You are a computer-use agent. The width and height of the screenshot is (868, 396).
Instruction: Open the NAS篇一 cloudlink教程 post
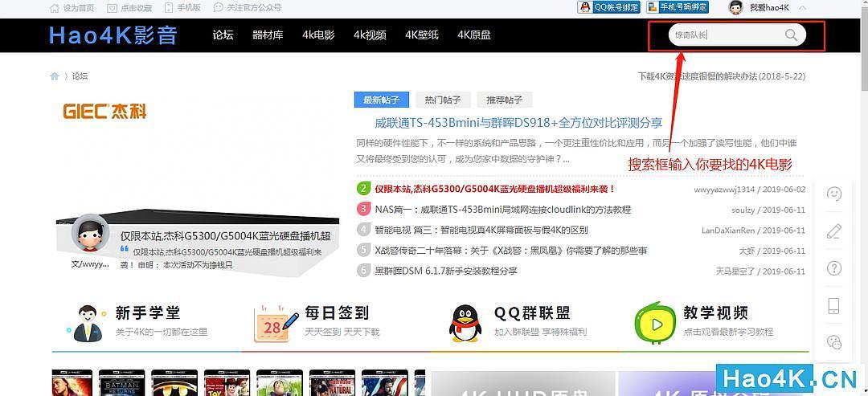tap(502, 210)
